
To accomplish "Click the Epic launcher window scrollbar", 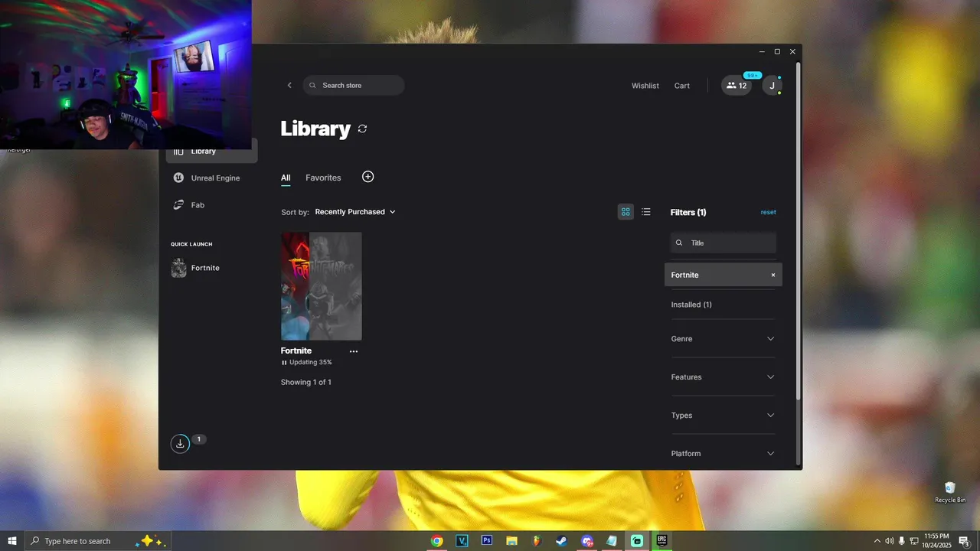I will 799,230.
